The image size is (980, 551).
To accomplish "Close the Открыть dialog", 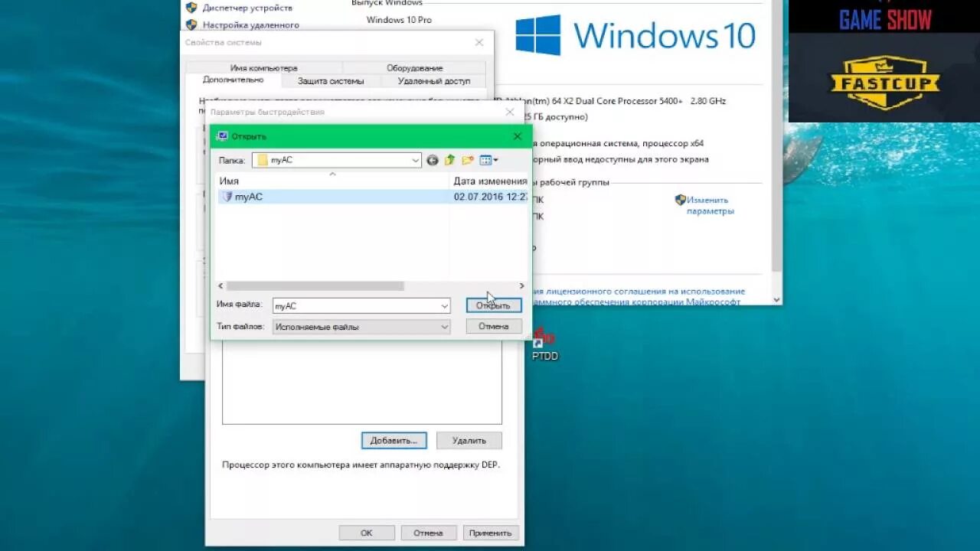I will 517,136.
